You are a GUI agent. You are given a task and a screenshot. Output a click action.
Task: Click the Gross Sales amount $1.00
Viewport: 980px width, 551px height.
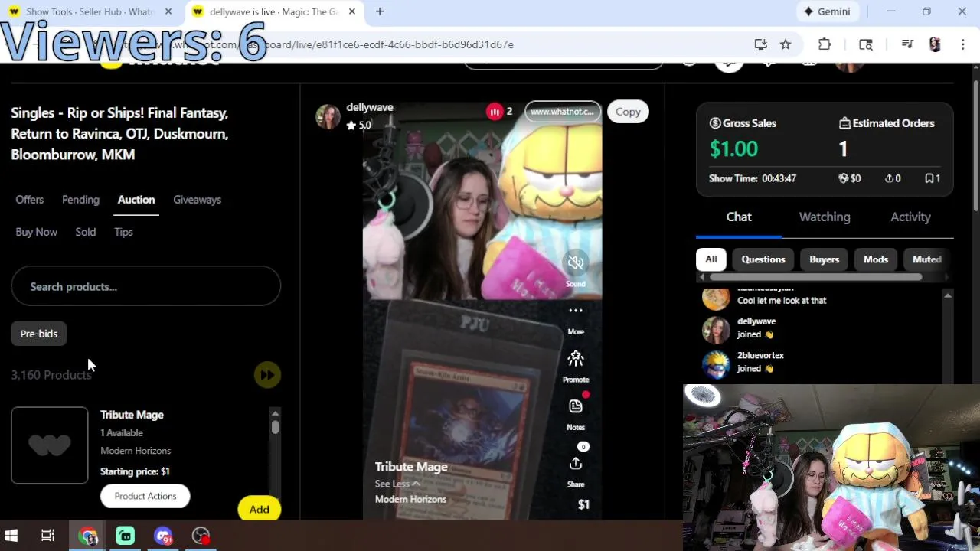click(733, 148)
